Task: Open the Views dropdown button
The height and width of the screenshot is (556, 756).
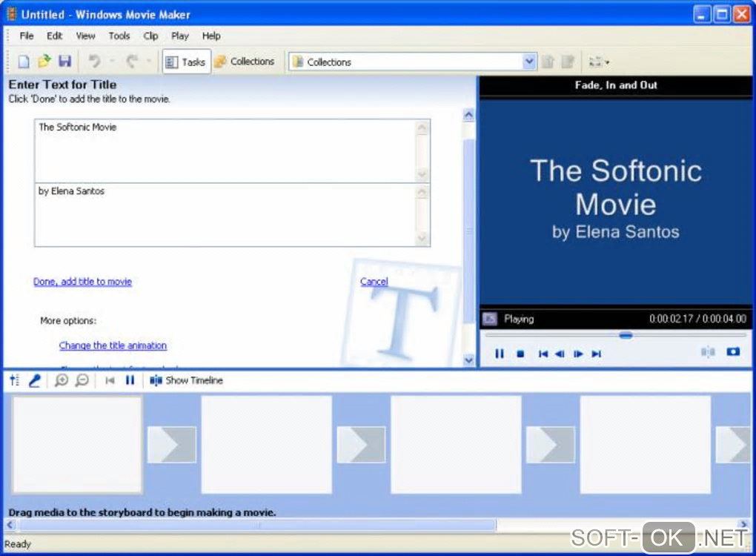Action: pyautogui.click(x=600, y=62)
